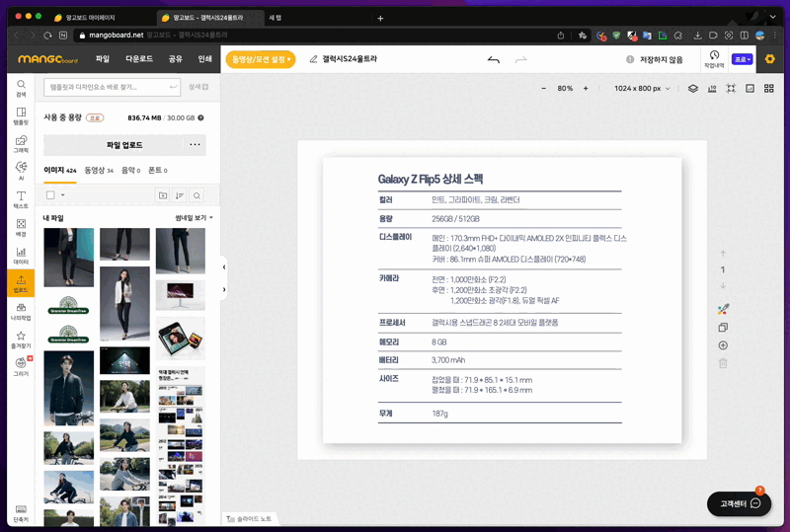
Task: Open the 배경 background panel
Action: pos(21,228)
